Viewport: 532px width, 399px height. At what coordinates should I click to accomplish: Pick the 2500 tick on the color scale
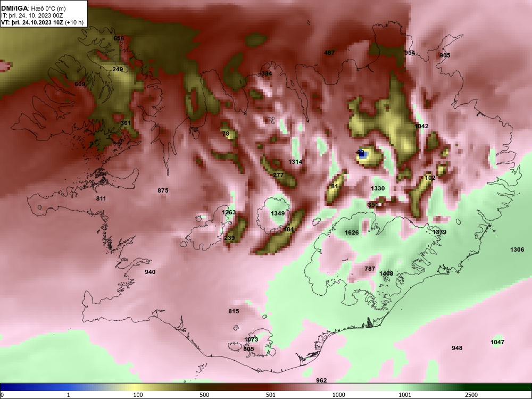[x=471, y=395]
